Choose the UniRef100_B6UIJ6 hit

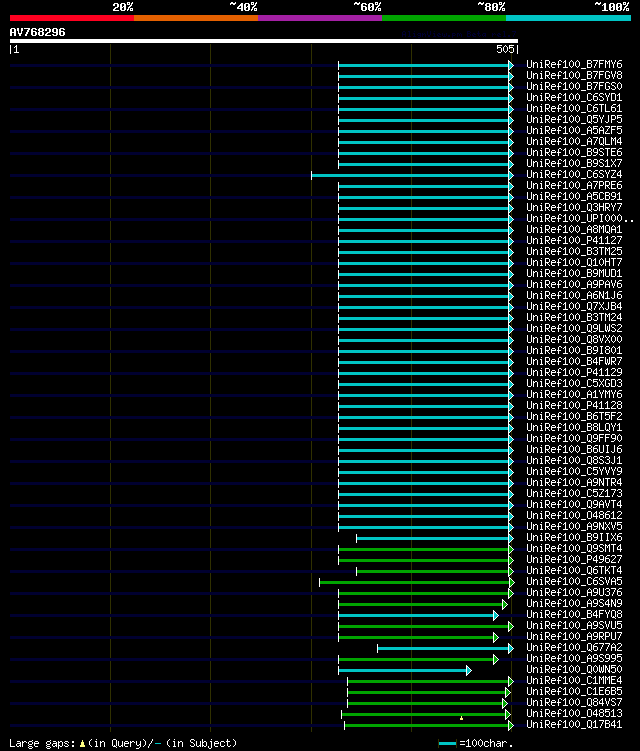[x=574, y=450]
